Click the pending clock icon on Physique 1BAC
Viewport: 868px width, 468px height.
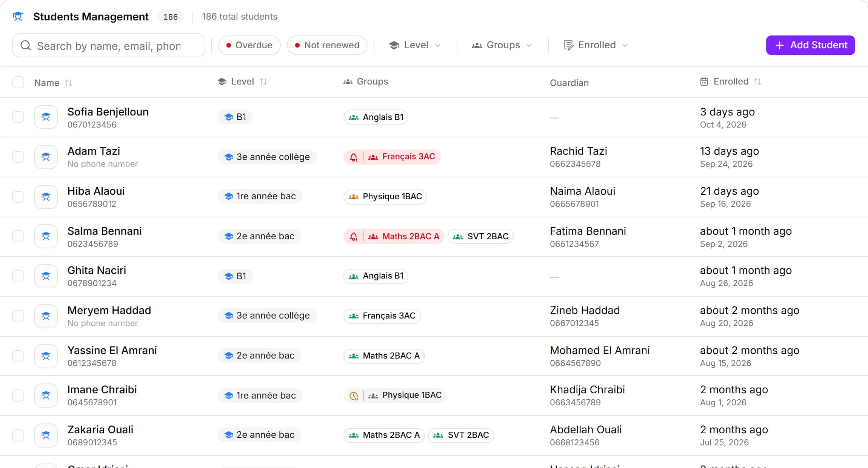click(354, 396)
